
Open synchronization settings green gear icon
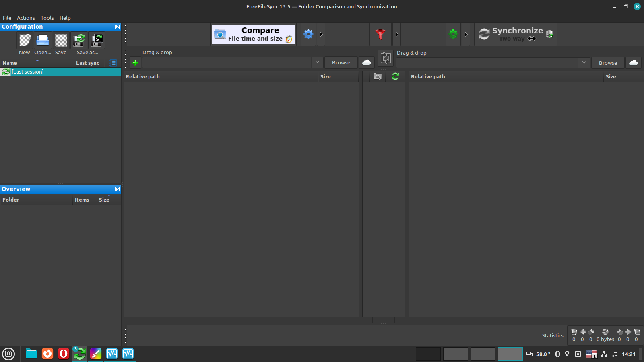[453, 34]
